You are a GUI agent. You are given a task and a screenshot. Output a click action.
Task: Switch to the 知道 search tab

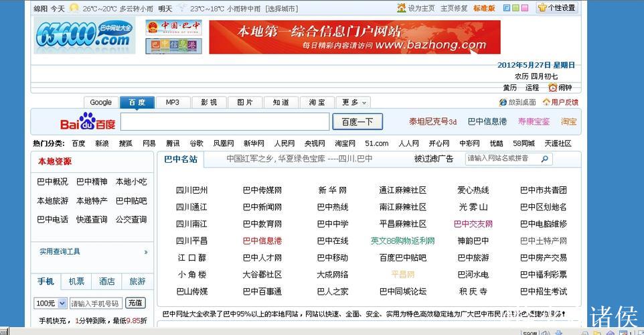[x=281, y=103]
